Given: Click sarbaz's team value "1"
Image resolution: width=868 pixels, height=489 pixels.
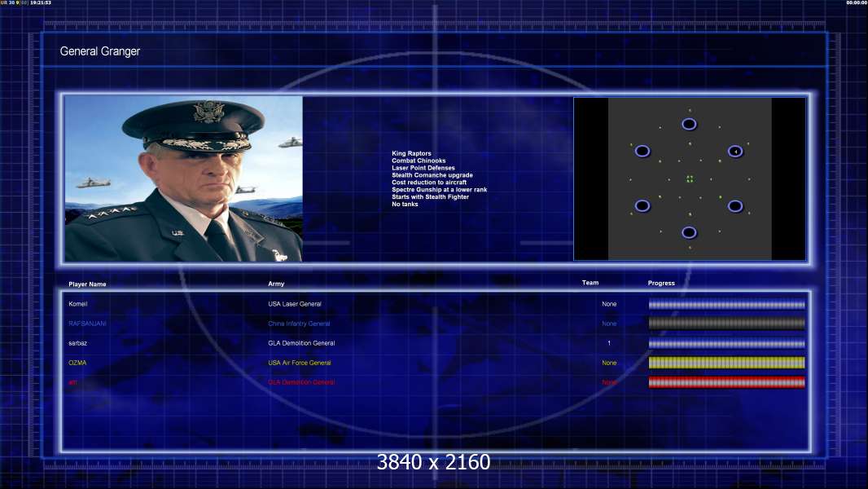Looking at the screenshot, I should click(609, 343).
